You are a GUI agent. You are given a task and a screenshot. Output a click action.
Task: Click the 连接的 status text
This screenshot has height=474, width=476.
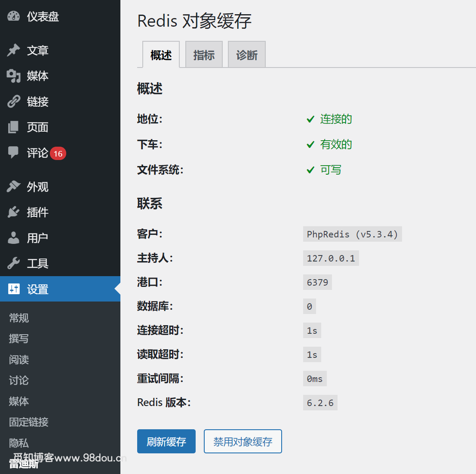point(336,119)
